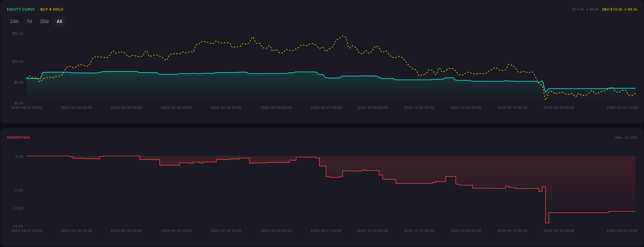Click the -17.5% drawdown axis label
This screenshot has width=644, height=247.
pyautogui.click(x=18, y=208)
